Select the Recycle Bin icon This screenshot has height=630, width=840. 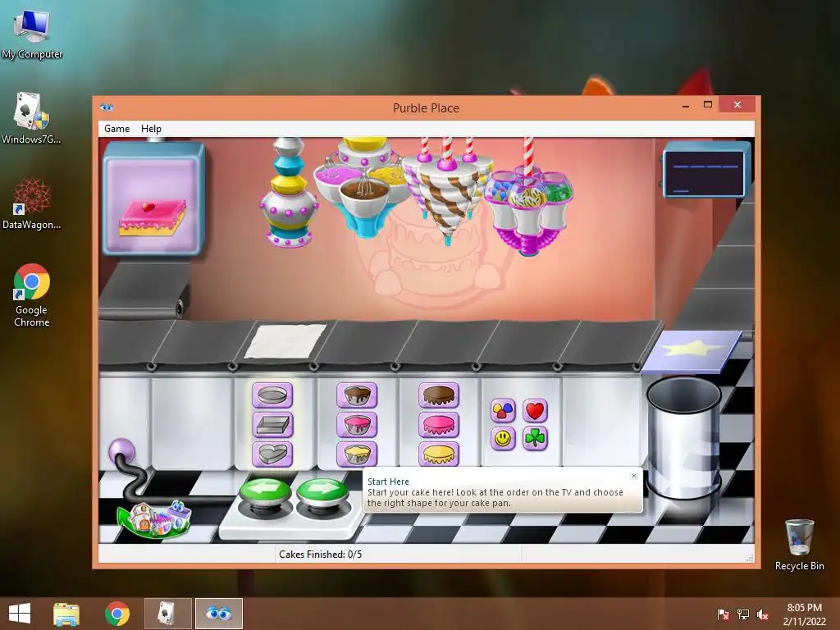(x=799, y=545)
